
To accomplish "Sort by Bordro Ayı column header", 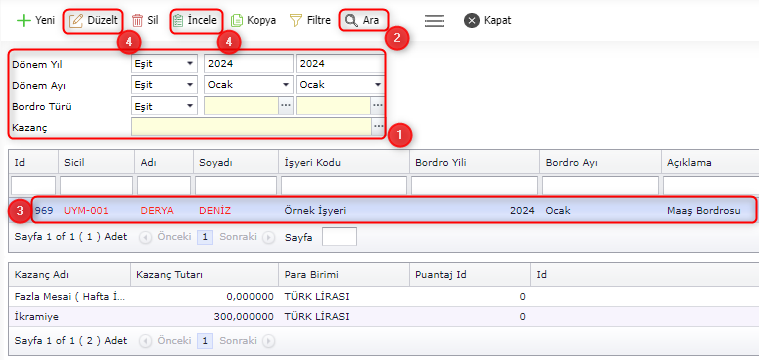I will 600,163.
